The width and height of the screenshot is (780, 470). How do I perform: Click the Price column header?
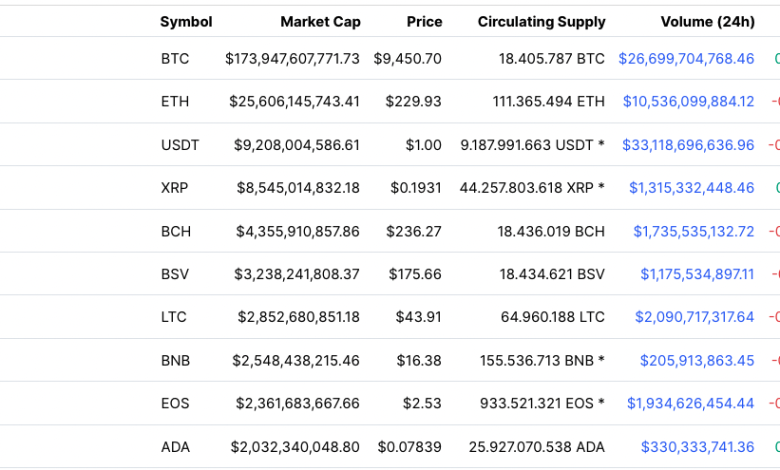424,21
